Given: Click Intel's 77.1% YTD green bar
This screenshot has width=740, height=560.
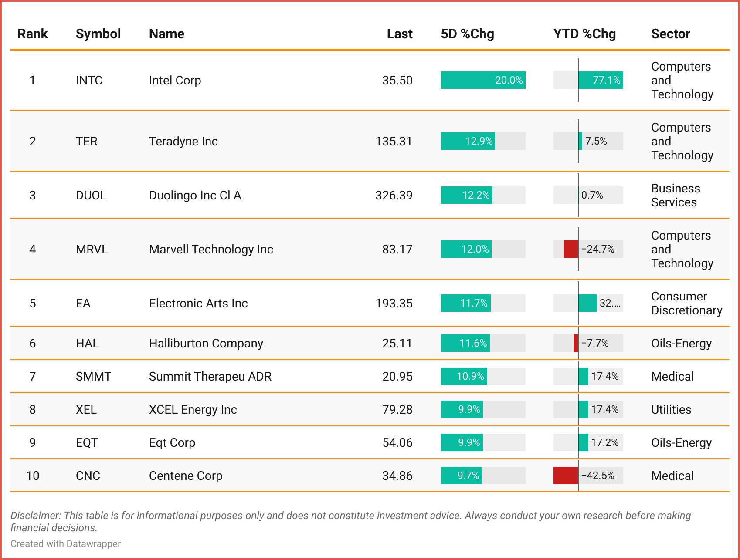Looking at the screenshot, I should pos(600,81).
